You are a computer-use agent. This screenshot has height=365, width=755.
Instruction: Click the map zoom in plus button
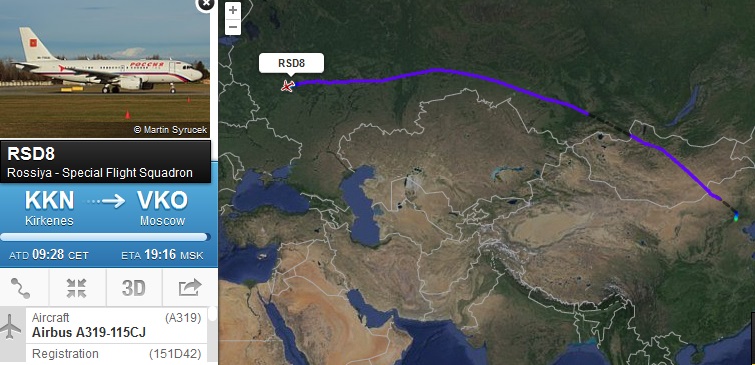point(233,10)
